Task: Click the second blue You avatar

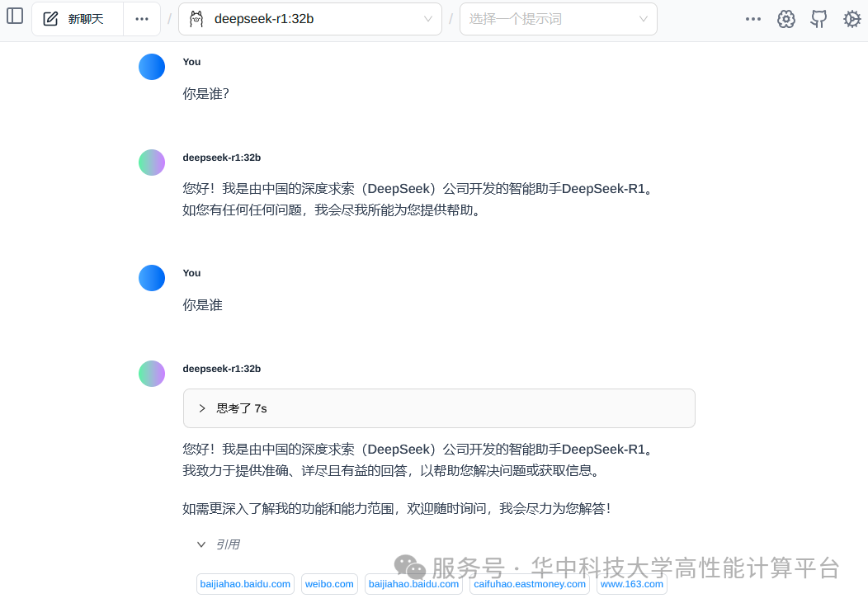Action: click(x=152, y=278)
